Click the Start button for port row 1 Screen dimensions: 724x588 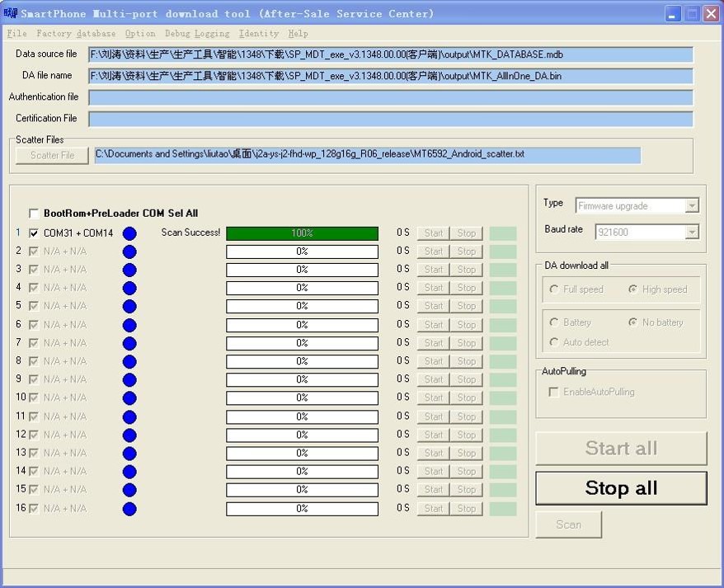click(434, 233)
